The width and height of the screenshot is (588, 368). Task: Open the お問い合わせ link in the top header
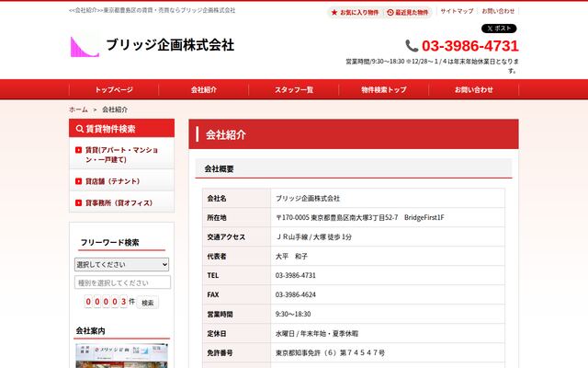[x=498, y=11]
